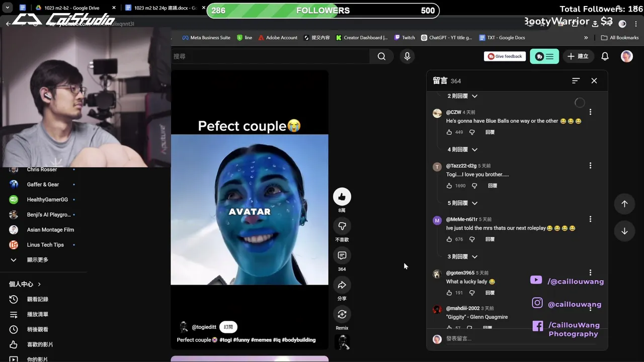Open All Bookmarks folder

(x=620, y=38)
